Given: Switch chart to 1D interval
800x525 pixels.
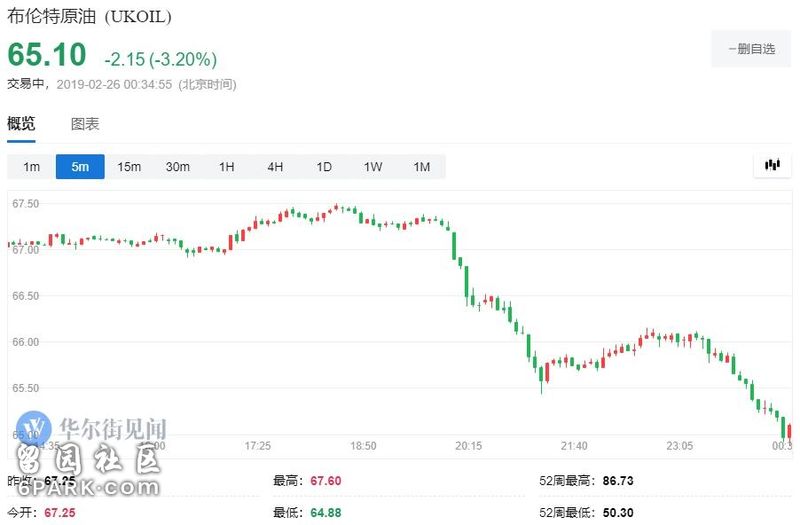Looking at the screenshot, I should pyautogui.click(x=324, y=167).
